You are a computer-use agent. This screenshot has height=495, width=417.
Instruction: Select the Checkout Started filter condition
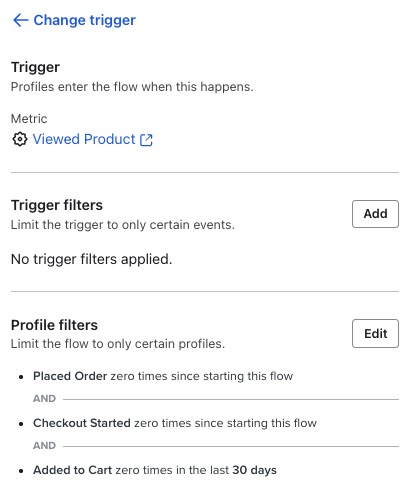175,423
